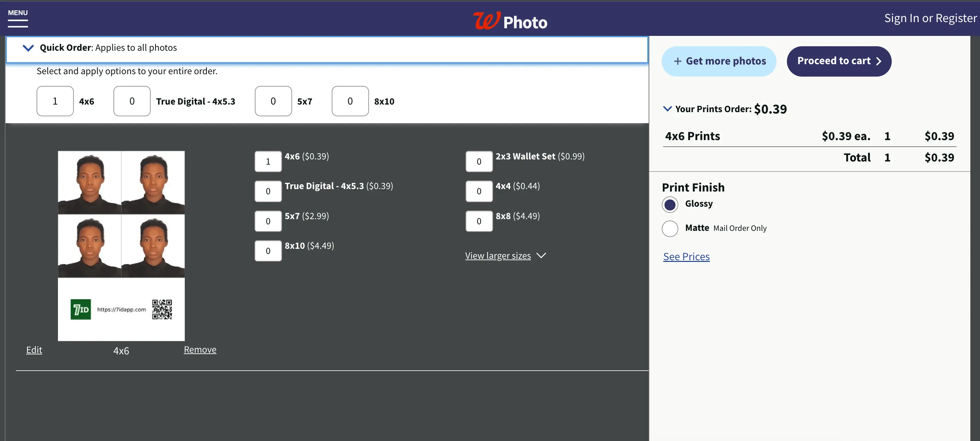
Task: Click the See Prices link
Action: tap(686, 256)
